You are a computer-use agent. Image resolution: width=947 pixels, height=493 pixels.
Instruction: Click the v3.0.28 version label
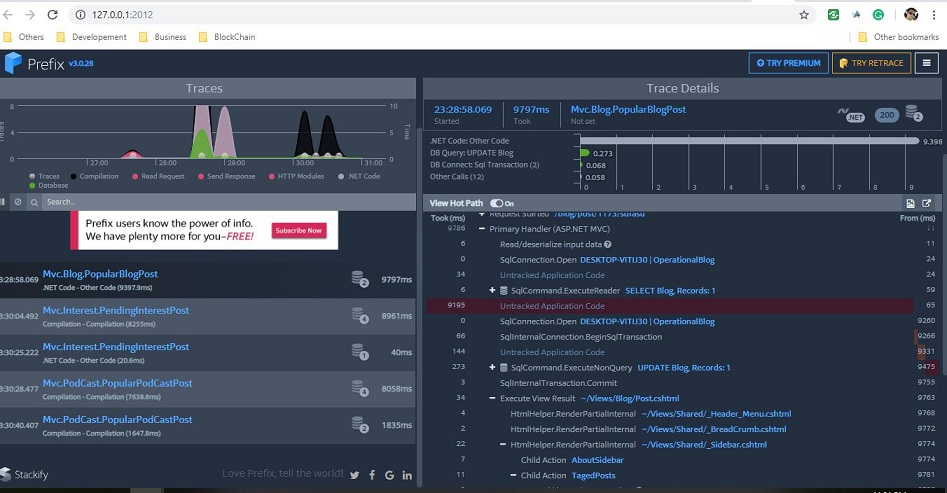click(81, 63)
